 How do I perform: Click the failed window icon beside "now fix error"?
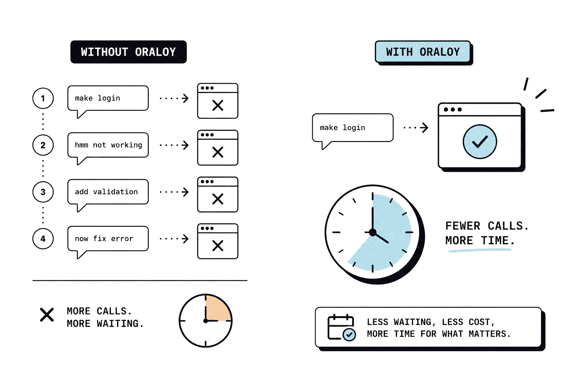[218, 241]
